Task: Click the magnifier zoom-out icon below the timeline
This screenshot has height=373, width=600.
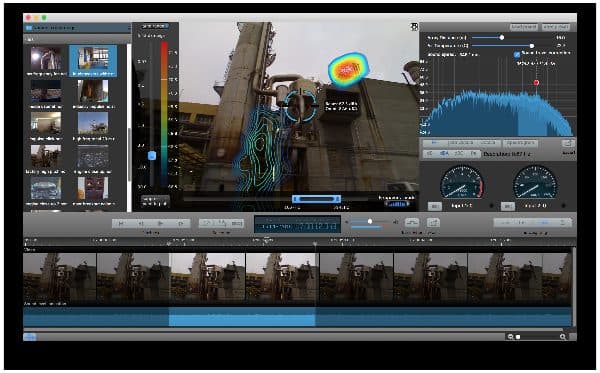Action: (510, 337)
